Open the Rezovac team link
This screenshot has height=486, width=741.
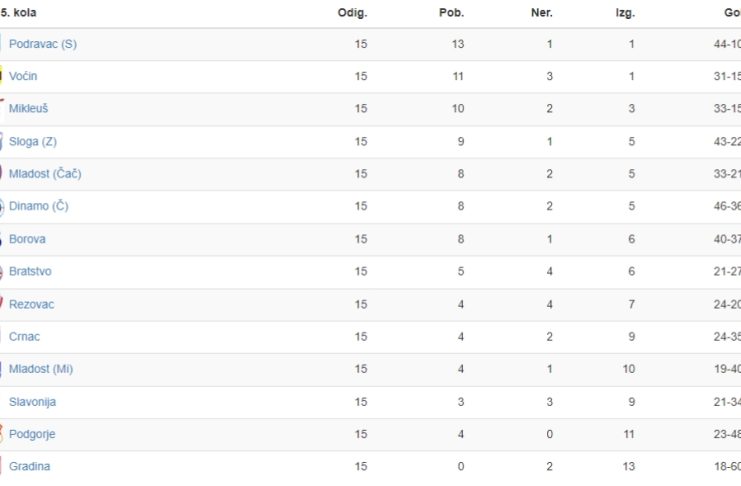(x=31, y=304)
